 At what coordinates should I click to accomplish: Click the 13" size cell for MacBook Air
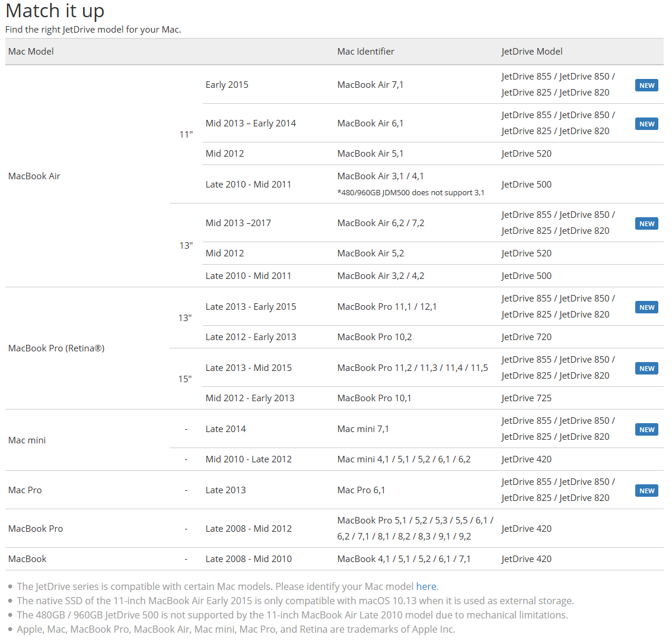pos(186,246)
